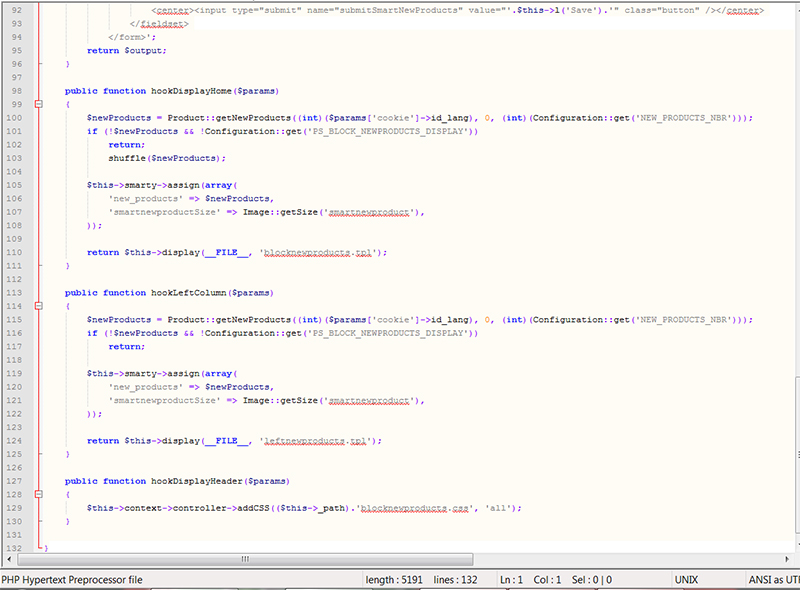Click the function name hookDisplayHome

191,91
